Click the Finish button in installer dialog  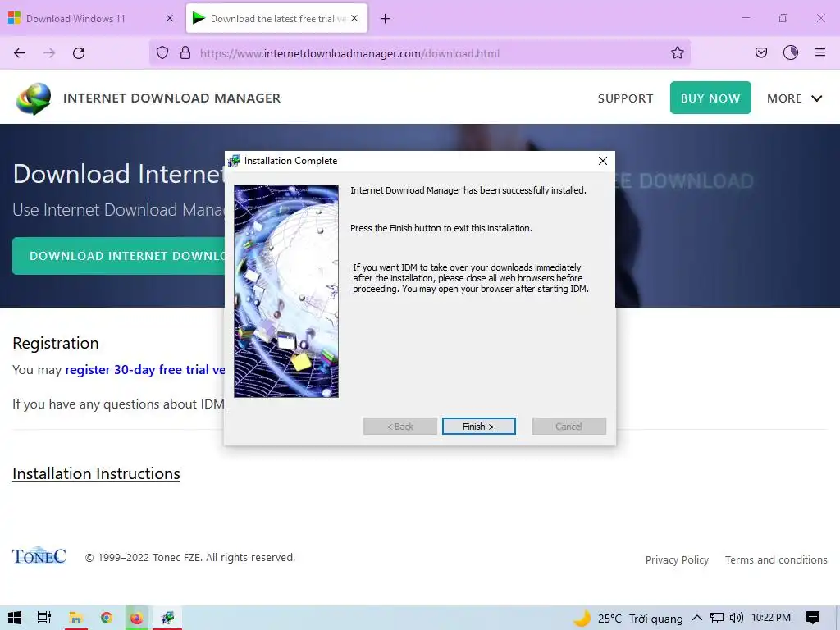[479, 427]
